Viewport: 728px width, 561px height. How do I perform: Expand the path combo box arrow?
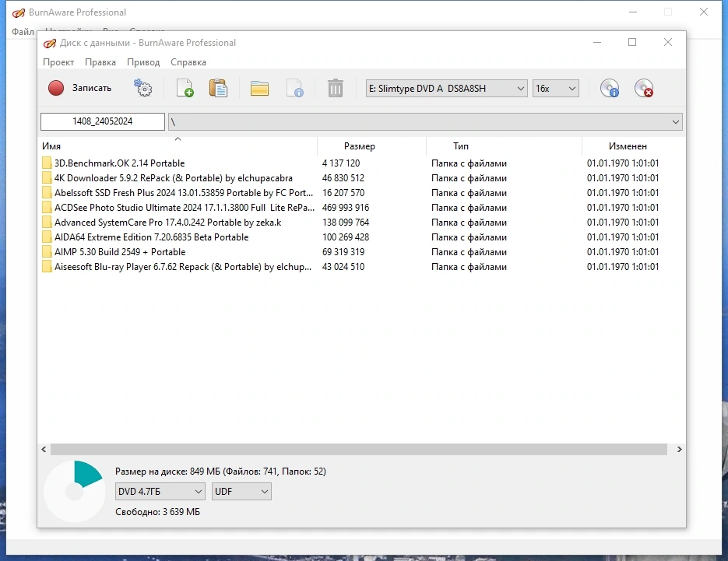tap(676, 122)
